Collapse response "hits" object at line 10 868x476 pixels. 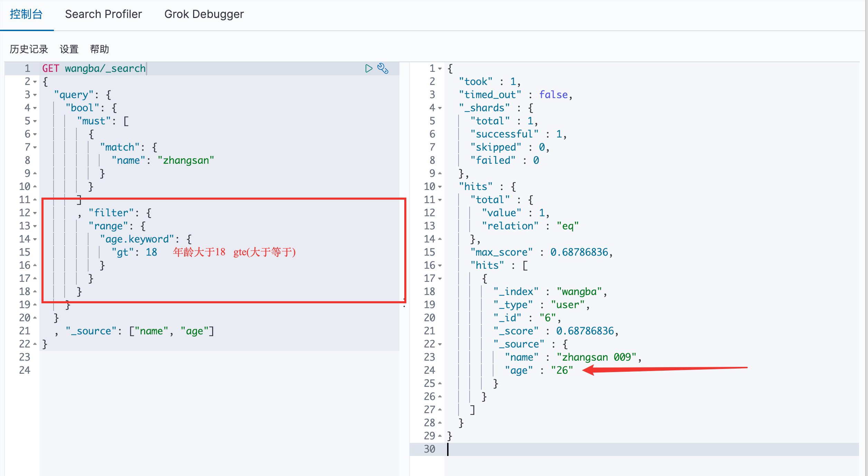[x=440, y=187]
